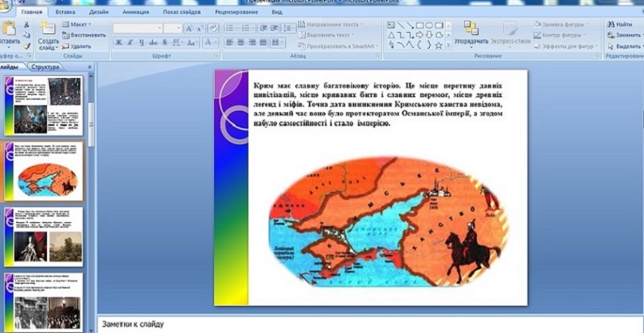Screen dimensions: 644x333
Task: Align text right in paragraph group
Action: click(x=252, y=42)
